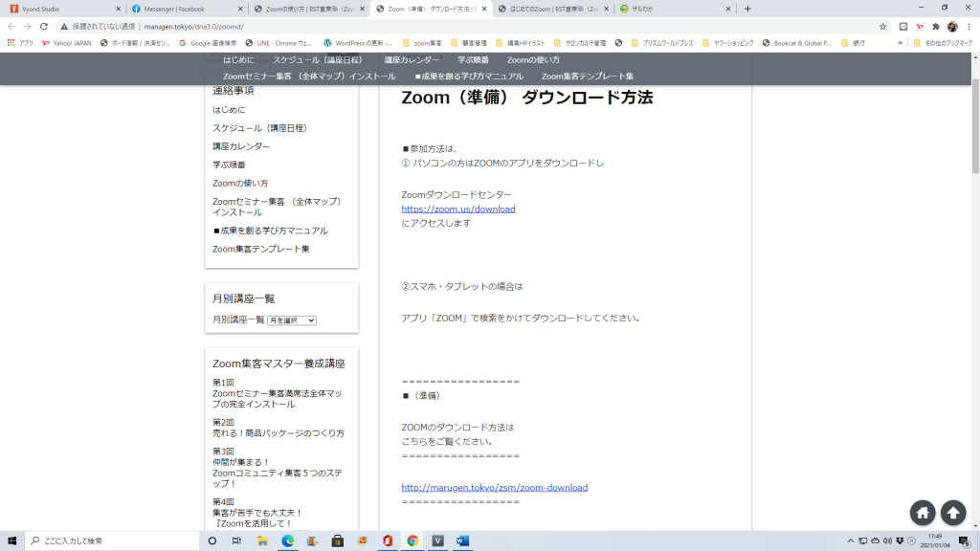Switch to the Zoomの使い方 browser tab
The image size is (980, 551).
click(x=309, y=9)
